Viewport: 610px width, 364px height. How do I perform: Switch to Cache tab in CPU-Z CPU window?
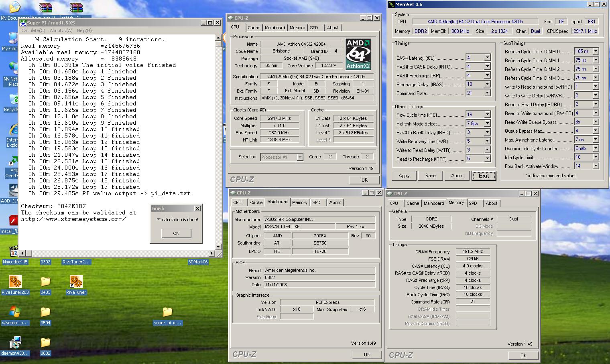(x=254, y=28)
